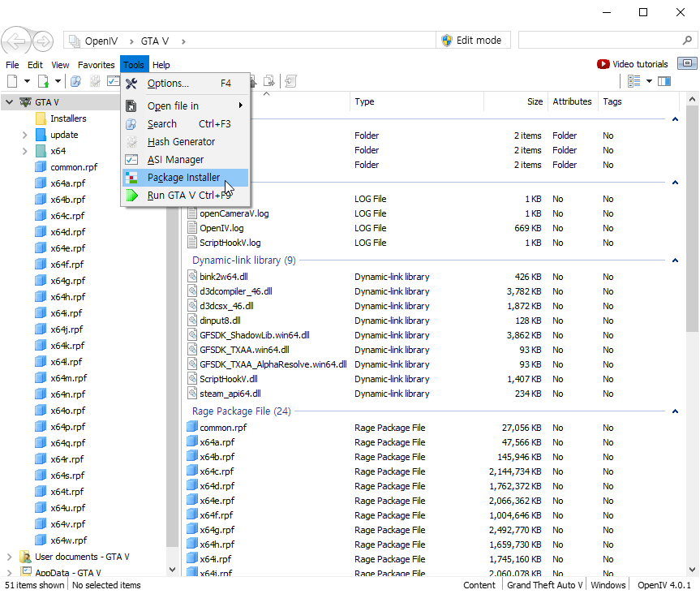Click the small window button beside Video tutorials
Viewport: 700px width, 594px height.
pyautogui.click(x=687, y=63)
